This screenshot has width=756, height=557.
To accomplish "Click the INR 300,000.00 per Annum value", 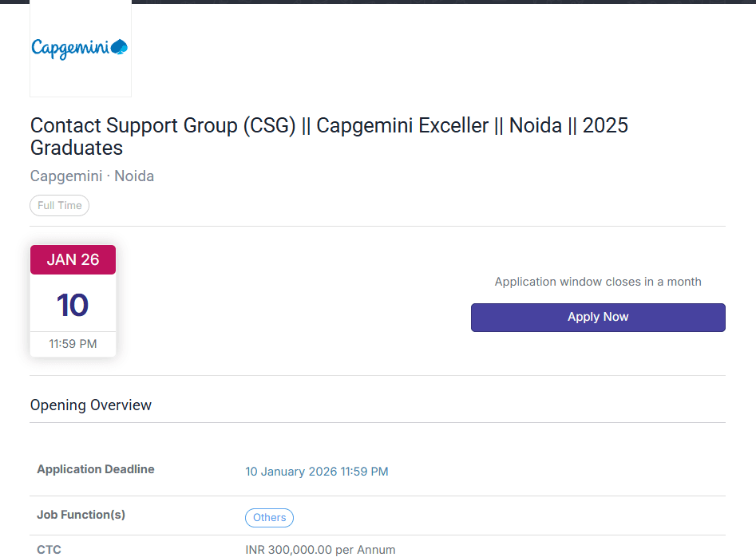I will (320, 549).
